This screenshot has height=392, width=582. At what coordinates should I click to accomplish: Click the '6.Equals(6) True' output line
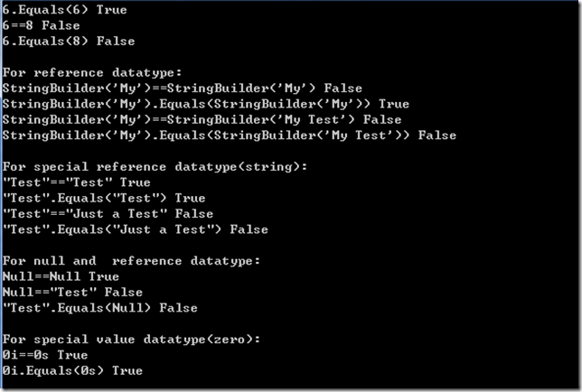click(64, 10)
